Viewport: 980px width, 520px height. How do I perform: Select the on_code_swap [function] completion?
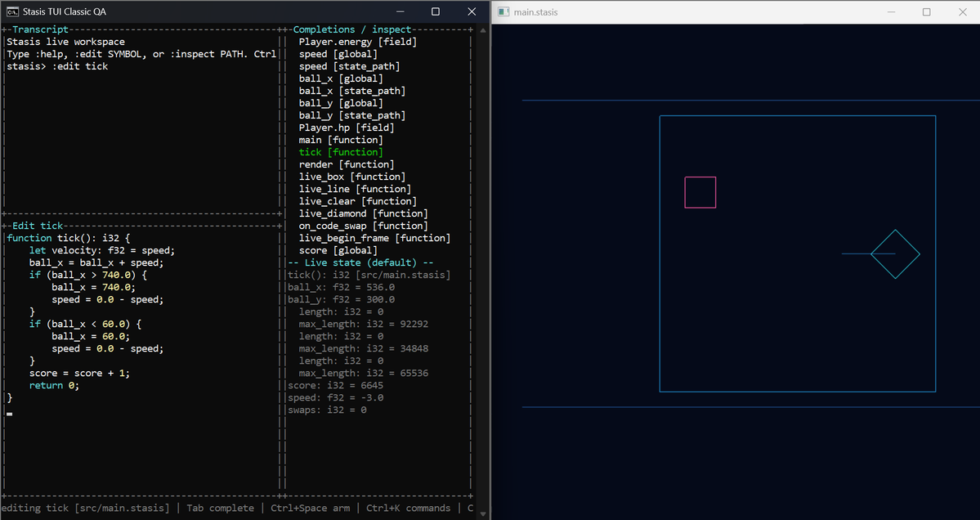click(x=363, y=226)
